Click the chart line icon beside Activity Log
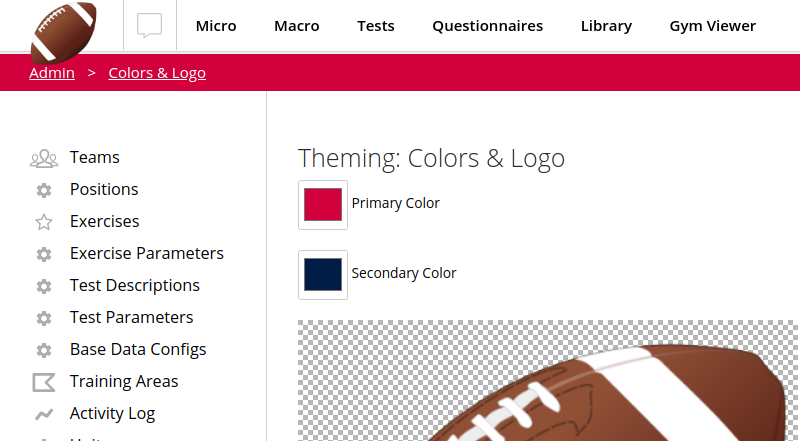Screen dimensions: 800x441 44,414
